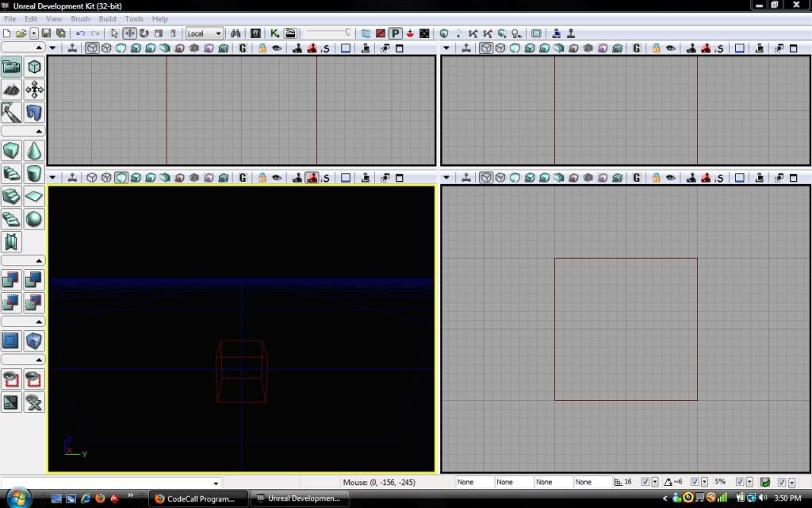Open the Brush menu

click(x=80, y=19)
